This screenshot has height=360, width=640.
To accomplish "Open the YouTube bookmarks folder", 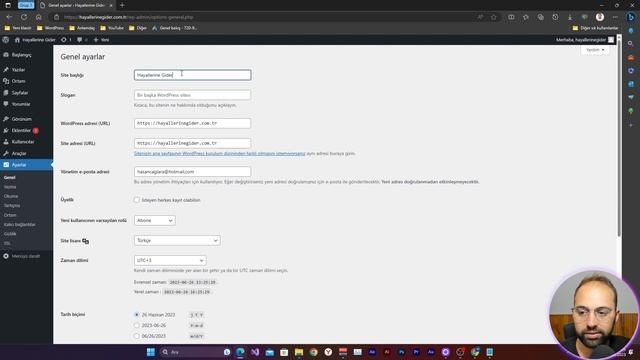I will (112, 28).
